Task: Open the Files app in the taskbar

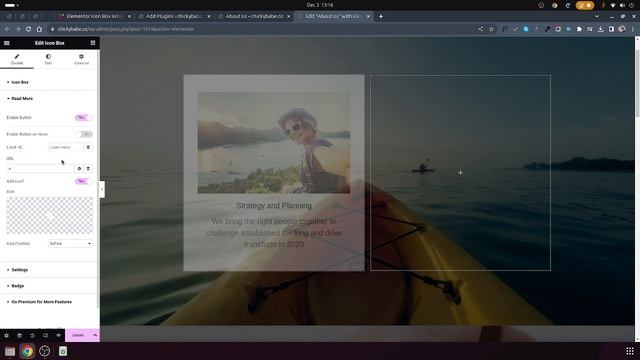Action: coord(10,351)
